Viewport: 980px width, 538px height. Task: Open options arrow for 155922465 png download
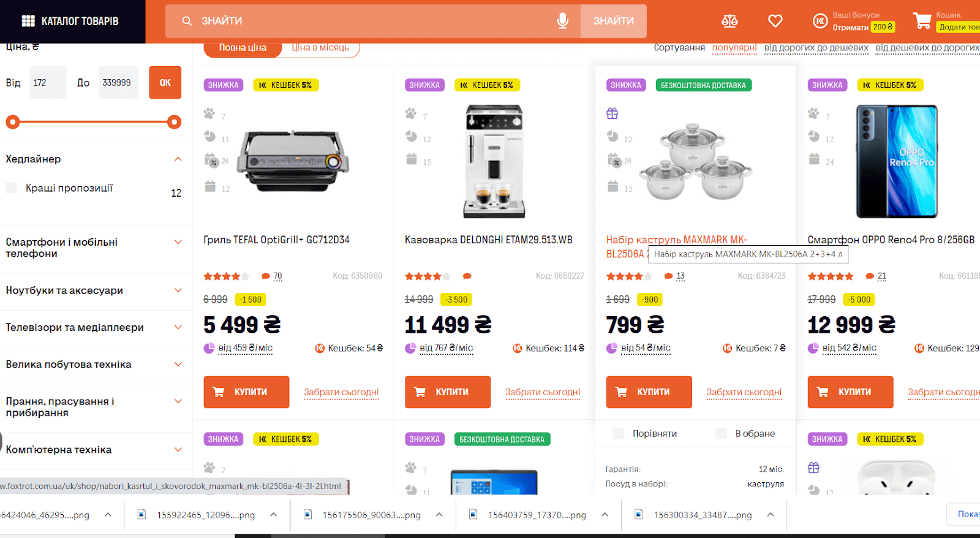tap(274, 515)
